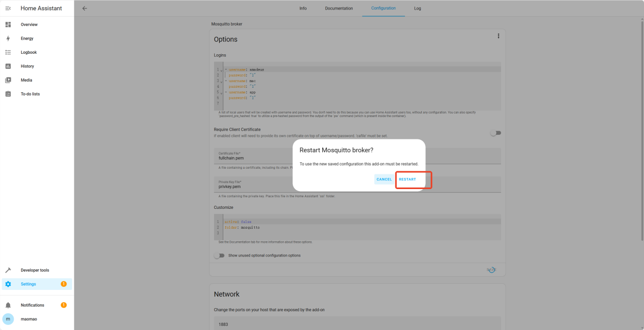Open the Developer tools hammer icon
Image resolution: width=644 pixels, height=330 pixels.
pos(8,270)
